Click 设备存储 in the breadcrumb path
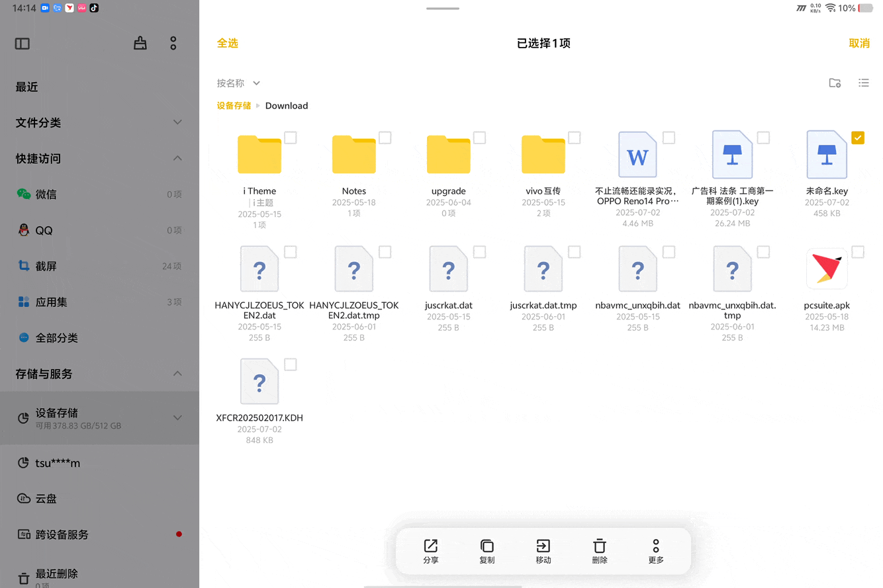This screenshot has width=883, height=588. click(x=235, y=105)
